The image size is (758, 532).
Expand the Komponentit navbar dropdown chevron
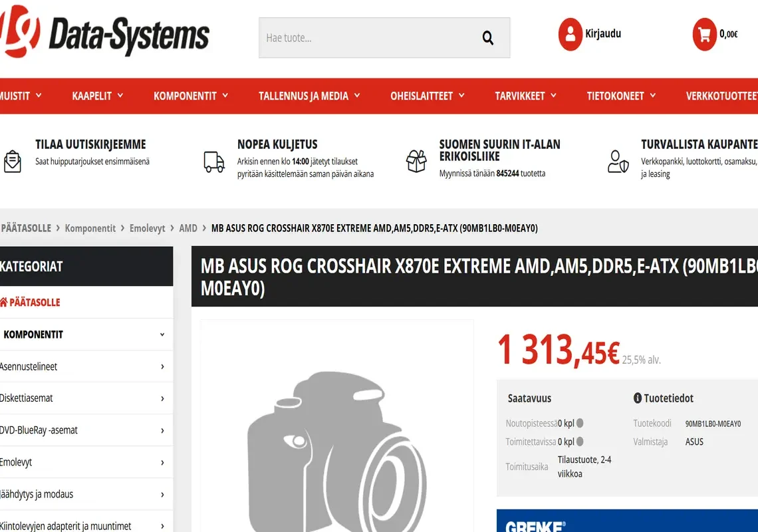tap(225, 95)
